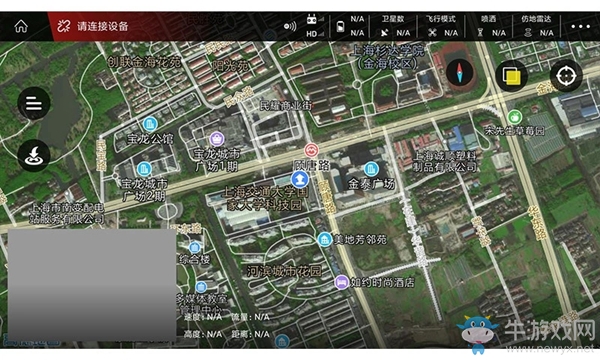The height and width of the screenshot is (360, 600).
Task: Click the landing/return point icon on left
Action: click(34, 155)
